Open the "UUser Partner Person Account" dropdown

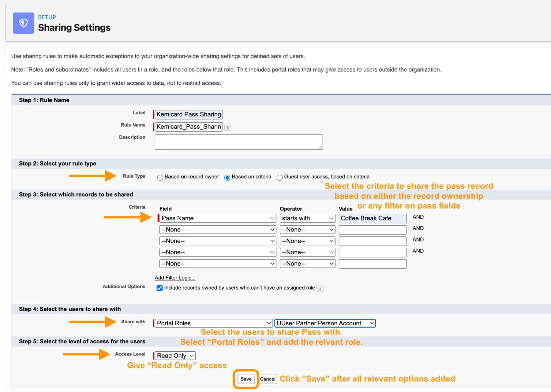click(325, 323)
